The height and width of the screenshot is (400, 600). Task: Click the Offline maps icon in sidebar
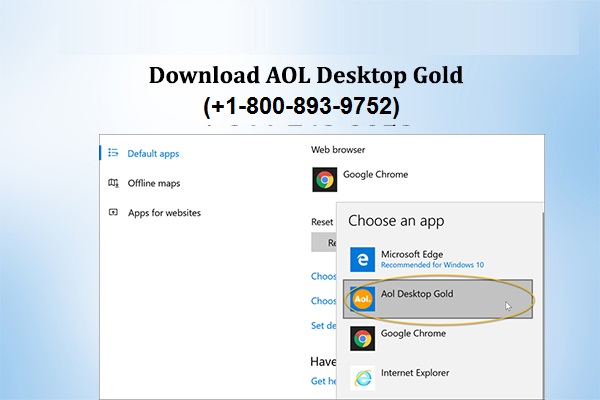click(113, 183)
